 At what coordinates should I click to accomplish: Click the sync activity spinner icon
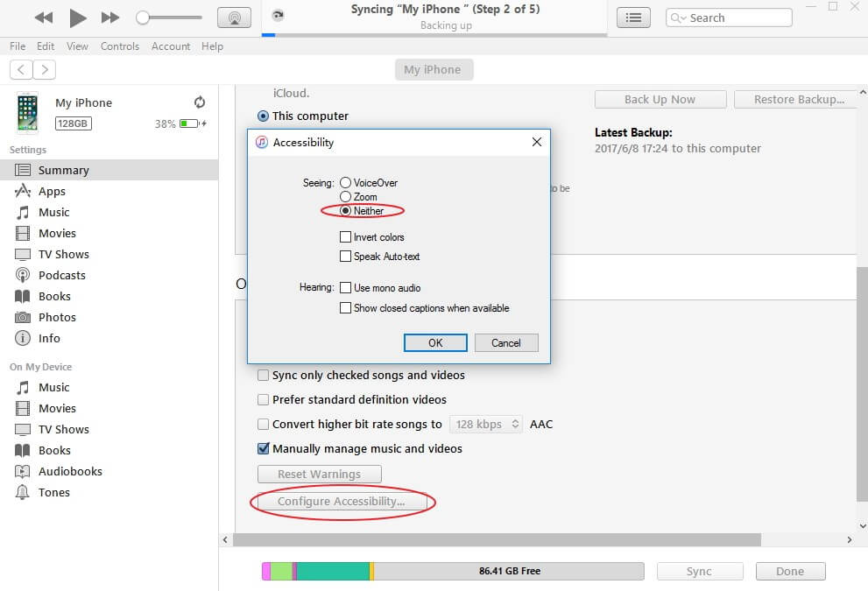[278, 16]
